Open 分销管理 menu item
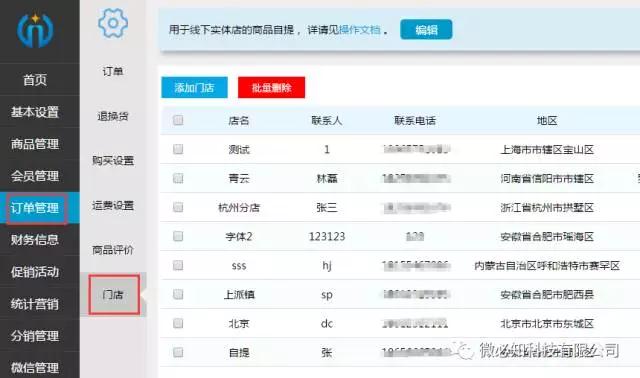Viewport: 640px width, 378px height. 35,336
